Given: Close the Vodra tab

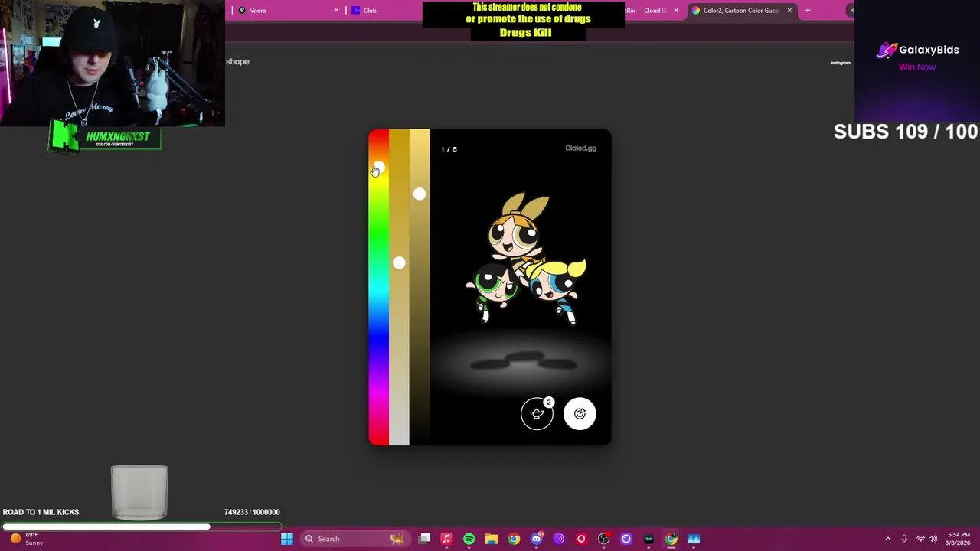Looking at the screenshot, I should 336,11.
